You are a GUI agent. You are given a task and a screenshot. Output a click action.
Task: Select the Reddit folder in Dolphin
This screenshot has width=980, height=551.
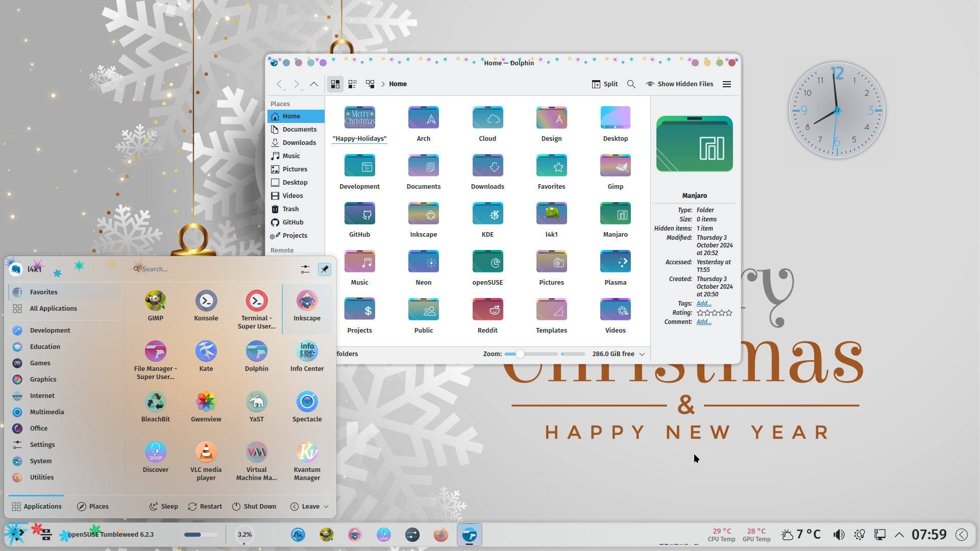[x=487, y=316]
